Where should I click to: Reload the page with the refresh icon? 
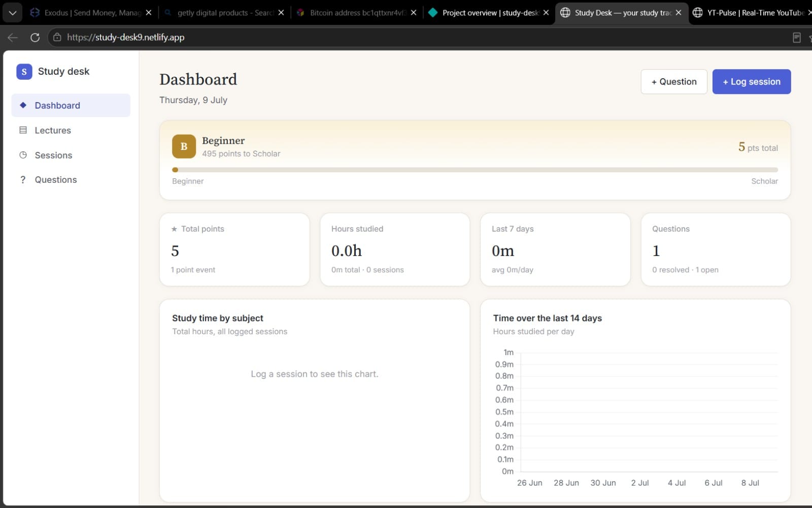[x=35, y=37]
